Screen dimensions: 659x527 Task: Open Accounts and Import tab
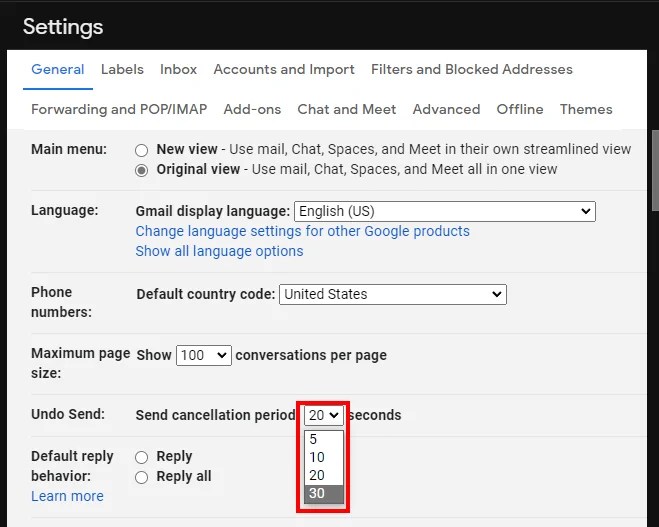pos(284,69)
